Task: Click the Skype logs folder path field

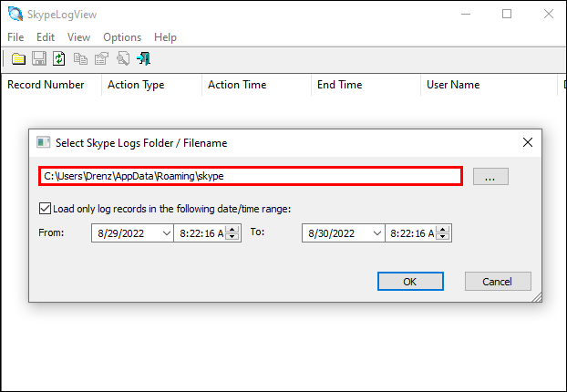Action: pos(251,176)
